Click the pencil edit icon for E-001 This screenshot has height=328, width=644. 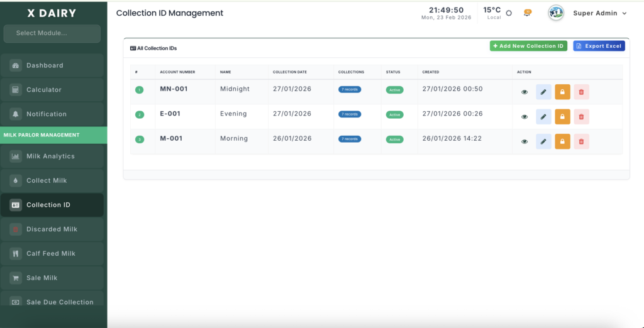pyautogui.click(x=543, y=117)
